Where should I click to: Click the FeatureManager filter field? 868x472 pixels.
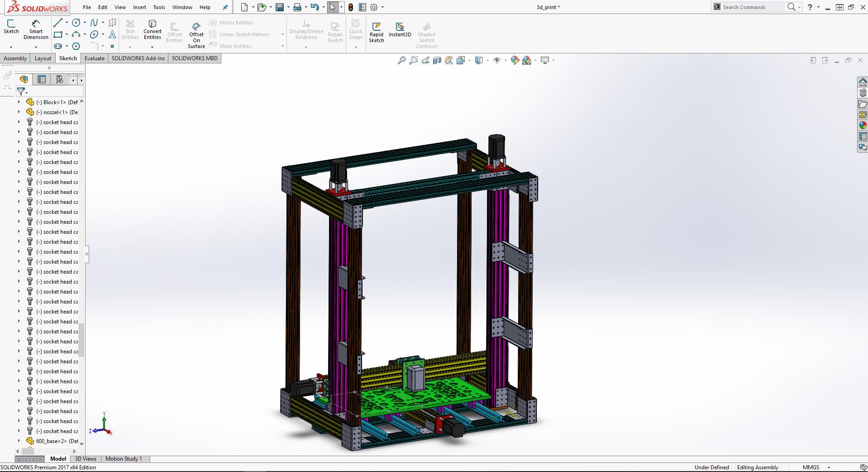pos(50,92)
